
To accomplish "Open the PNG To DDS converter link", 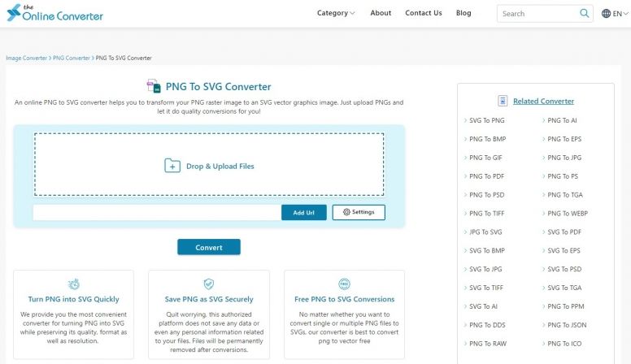I will (x=487, y=325).
